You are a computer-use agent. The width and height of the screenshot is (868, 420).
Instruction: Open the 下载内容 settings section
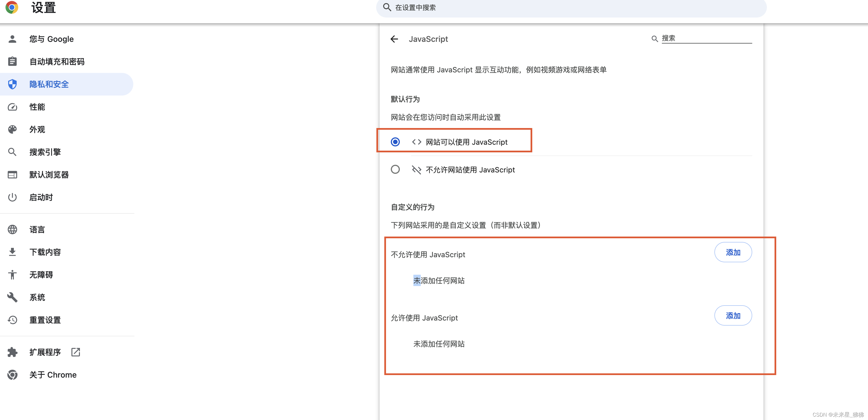click(45, 252)
